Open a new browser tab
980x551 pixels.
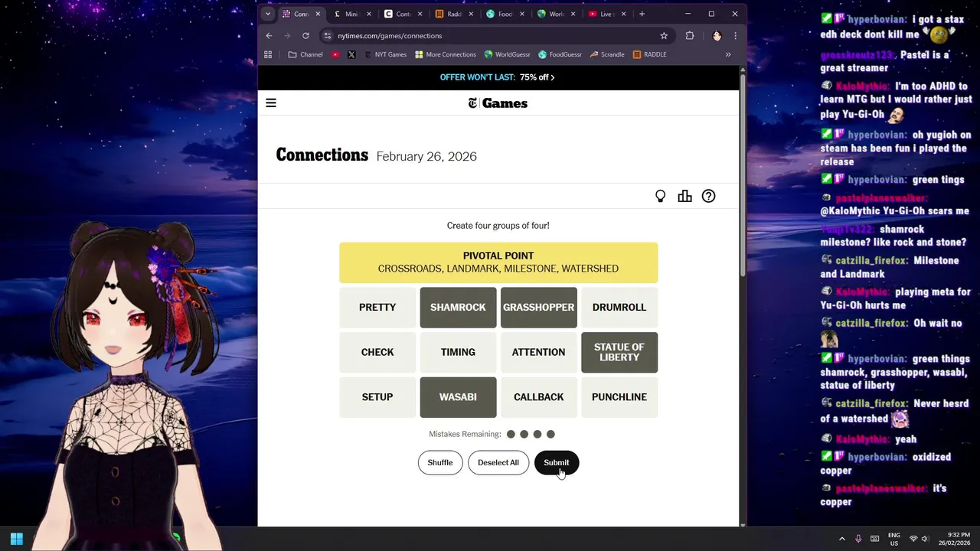[642, 14]
